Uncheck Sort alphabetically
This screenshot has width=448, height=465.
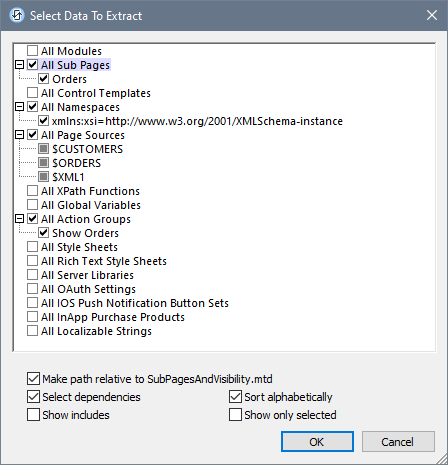(235, 397)
